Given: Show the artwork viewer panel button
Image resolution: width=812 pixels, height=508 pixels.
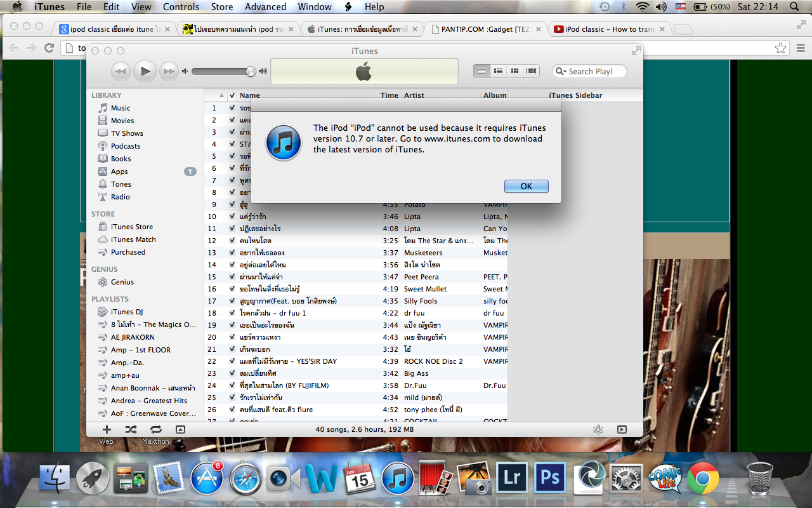Looking at the screenshot, I should pyautogui.click(x=180, y=429).
